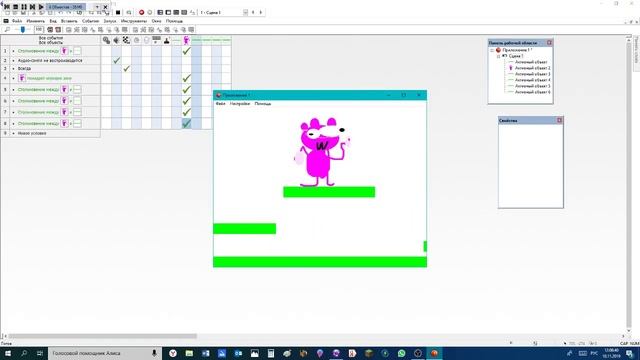Click the Special conditions object column icon

(106, 40)
